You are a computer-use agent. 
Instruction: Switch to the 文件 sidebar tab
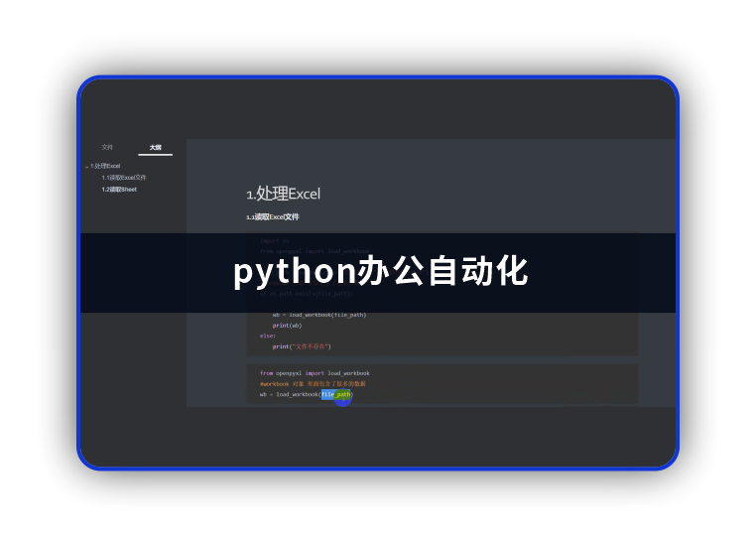[x=107, y=147]
